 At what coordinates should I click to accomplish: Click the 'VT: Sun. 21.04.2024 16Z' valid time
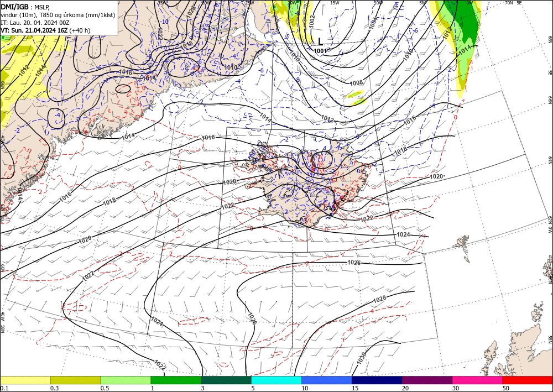coord(34,30)
